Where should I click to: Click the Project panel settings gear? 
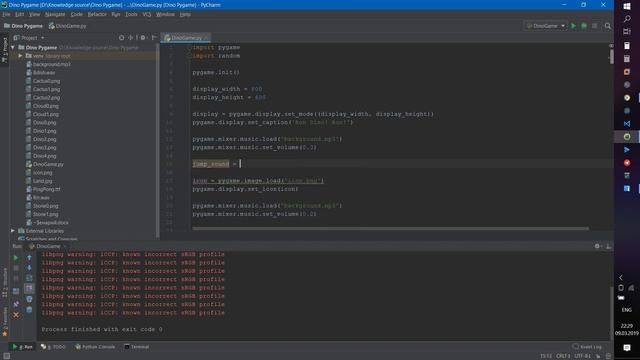click(x=143, y=38)
